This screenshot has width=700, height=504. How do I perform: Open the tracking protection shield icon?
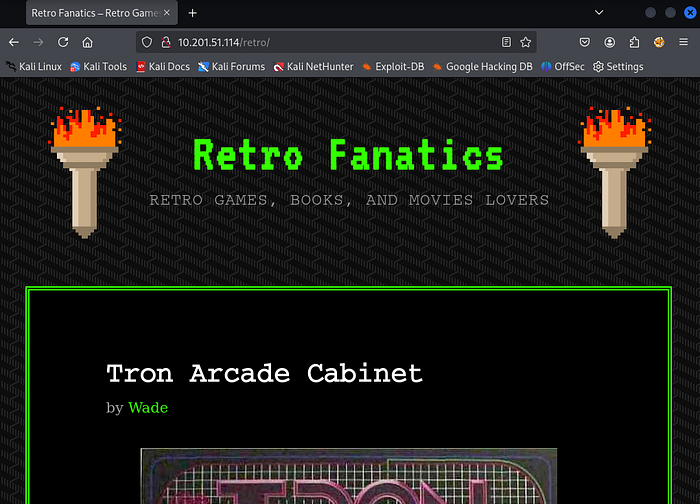(147, 42)
